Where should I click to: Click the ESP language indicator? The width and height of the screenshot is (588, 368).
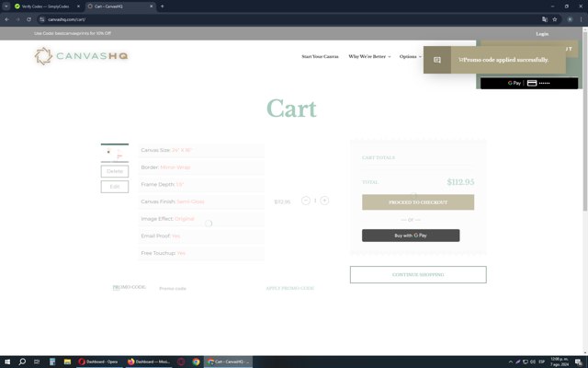[541, 362]
